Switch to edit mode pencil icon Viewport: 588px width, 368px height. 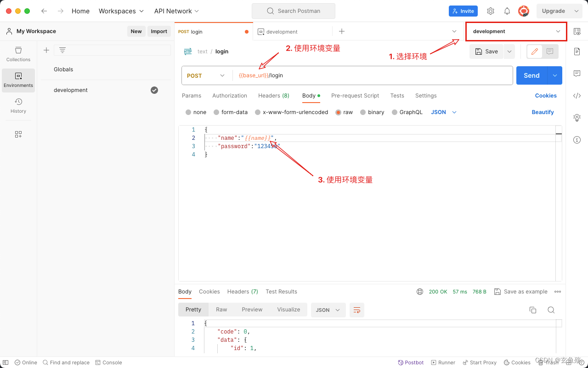[x=534, y=52]
